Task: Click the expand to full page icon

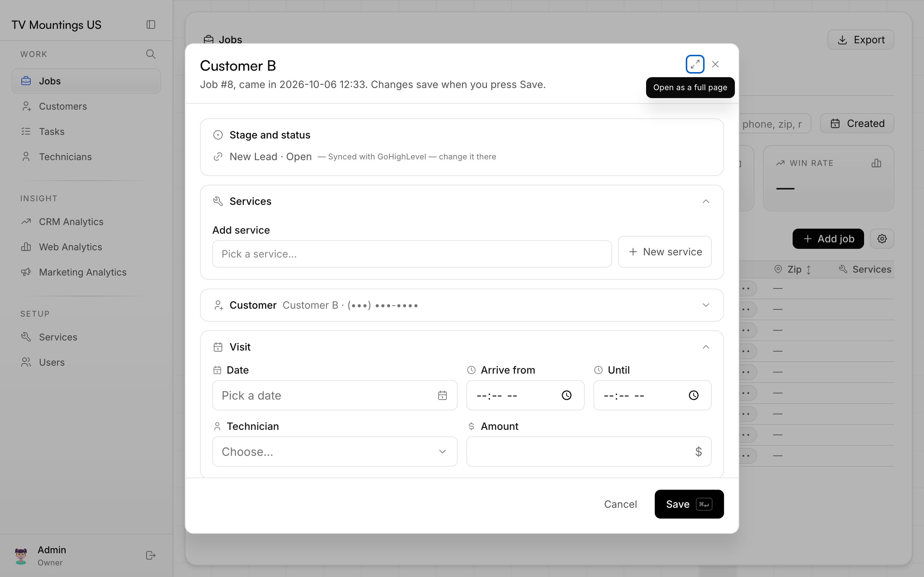Action: (x=695, y=64)
